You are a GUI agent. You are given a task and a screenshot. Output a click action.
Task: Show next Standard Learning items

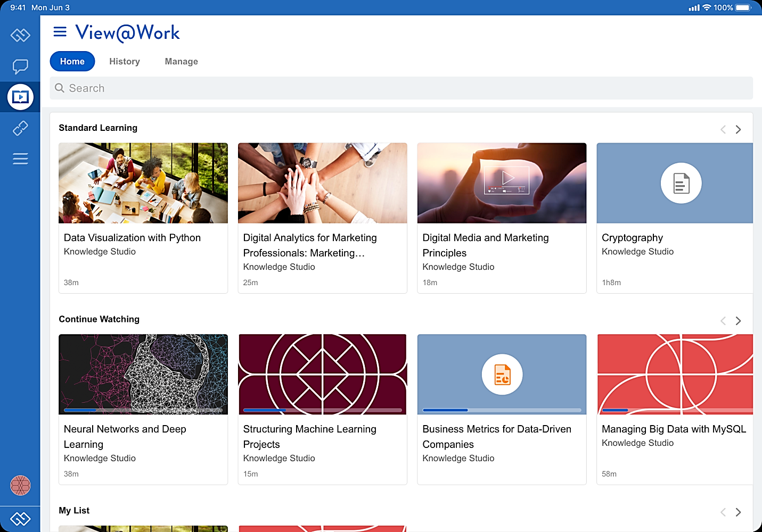coord(738,129)
